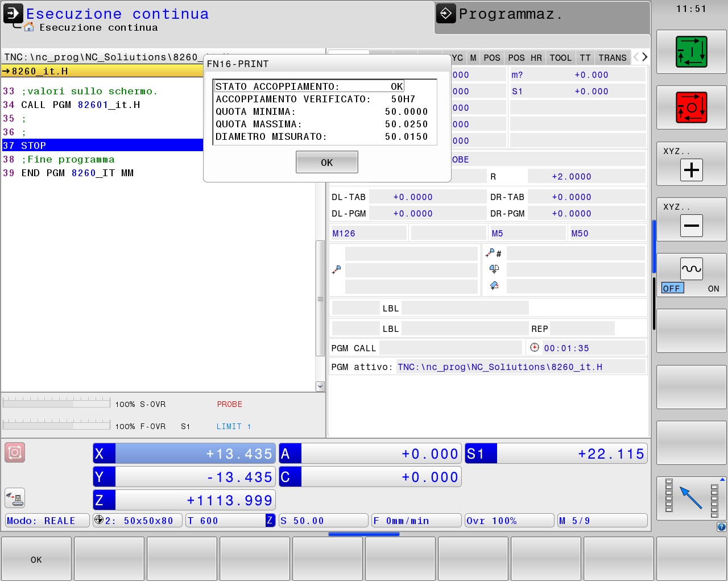Click the green cycle start softkey icon
Image resolution: width=728 pixels, height=582 pixels.
(x=691, y=52)
